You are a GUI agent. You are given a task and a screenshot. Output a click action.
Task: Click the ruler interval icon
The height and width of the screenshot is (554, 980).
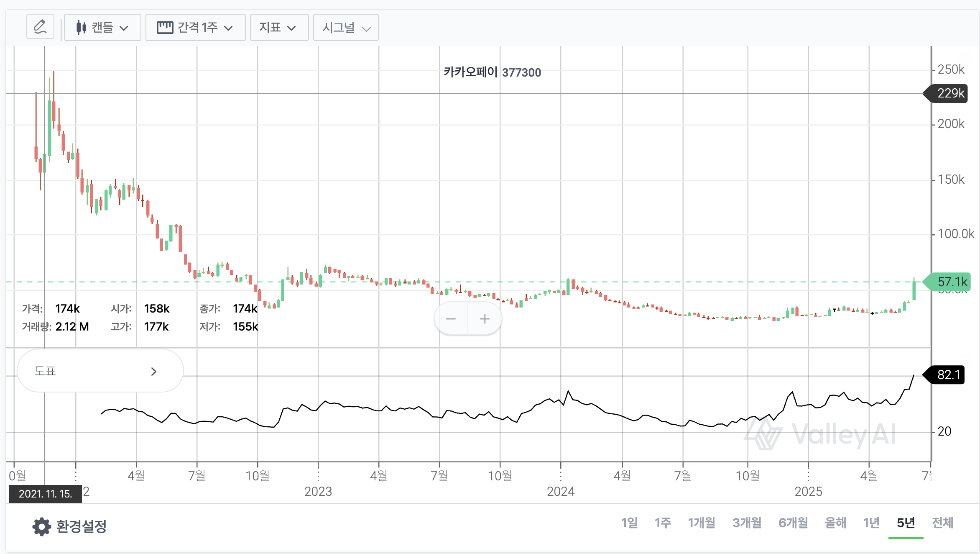coord(165,28)
